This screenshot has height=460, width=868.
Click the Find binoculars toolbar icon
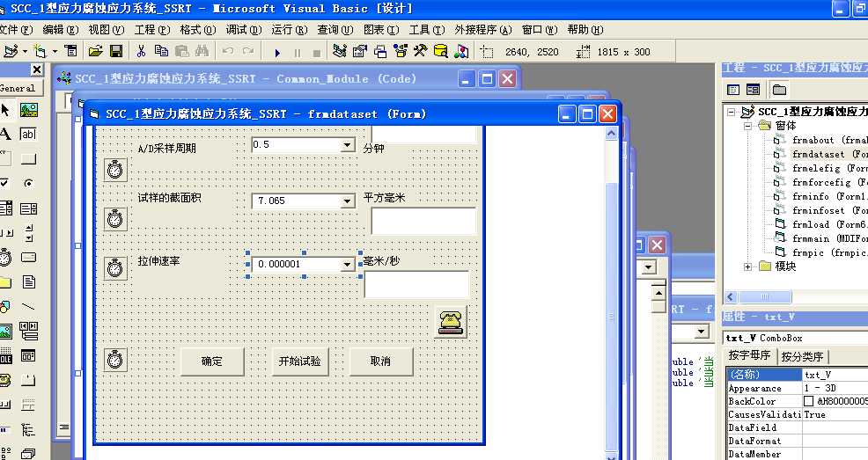[x=202, y=51]
